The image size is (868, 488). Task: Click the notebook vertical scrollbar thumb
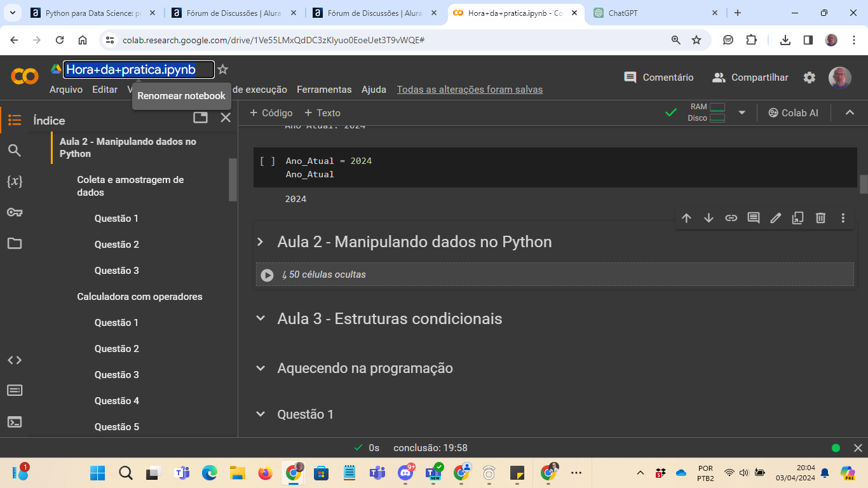864,184
